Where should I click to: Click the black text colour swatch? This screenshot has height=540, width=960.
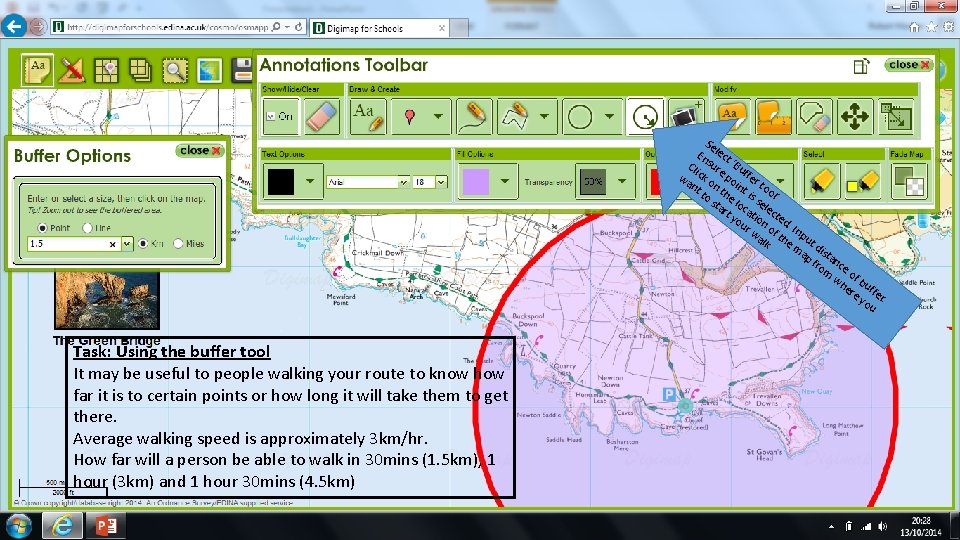(x=281, y=182)
